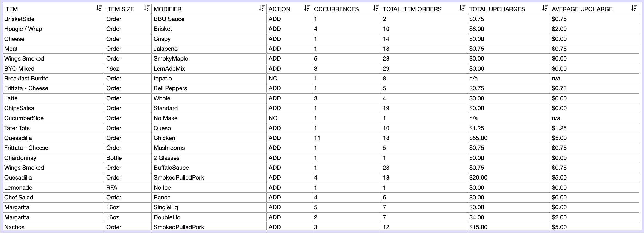Sort by ACTION using its icon
This screenshot has width=644, height=233.
[307, 8]
